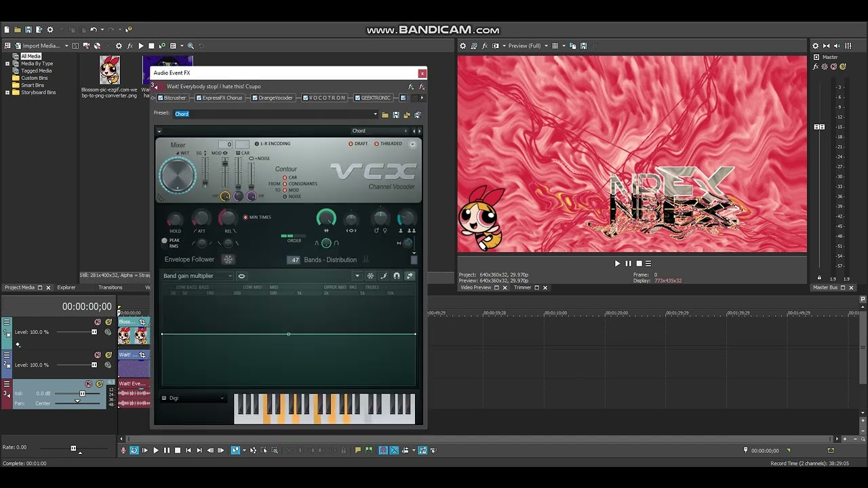Toggle DRAFT mode in the vocoder
Image resolution: width=868 pixels, height=488 pixels.
click(x=351, y=144)
